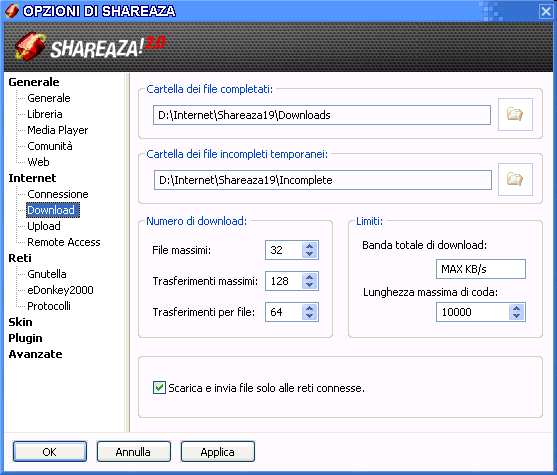
Task: Open Skin settings section
Action: pyautogui.click(x=20, y=322)
